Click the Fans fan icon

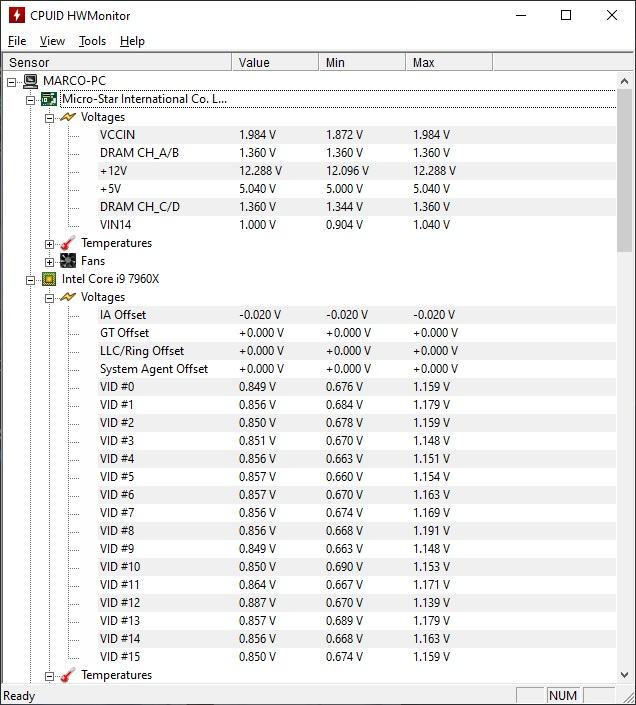point(68,261)
